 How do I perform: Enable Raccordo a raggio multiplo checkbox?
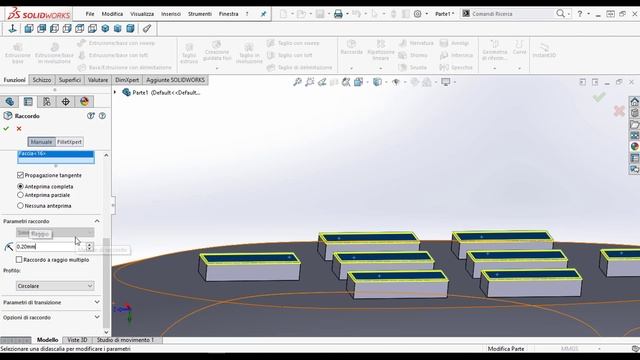pyautogui.click(x=19, y=260)
